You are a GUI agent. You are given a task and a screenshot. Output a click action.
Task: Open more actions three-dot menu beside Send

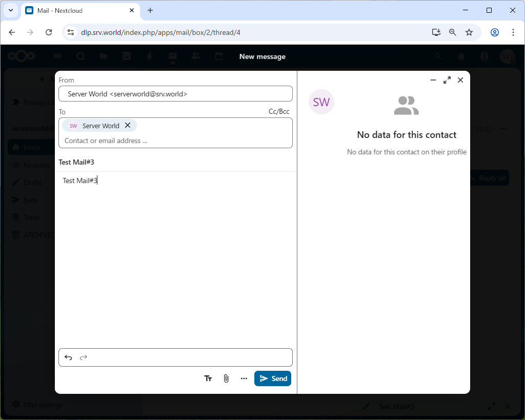coord(244,378)
